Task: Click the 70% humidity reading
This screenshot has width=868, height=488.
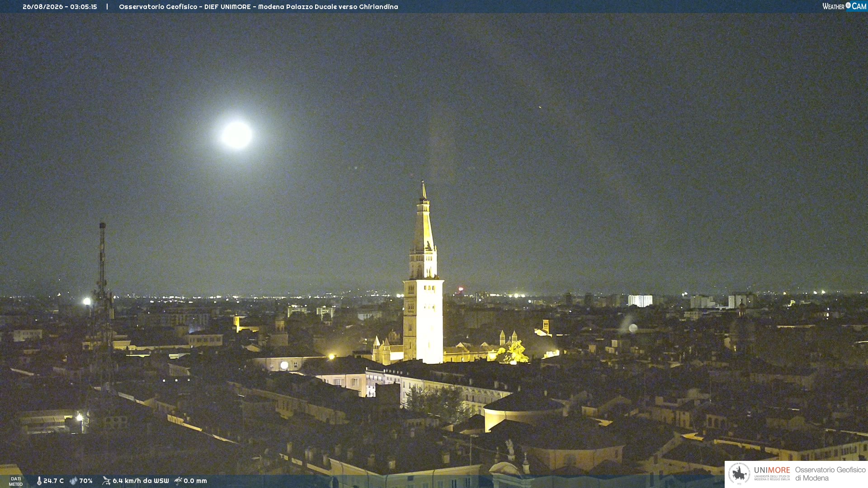Action: coord(86,481)
